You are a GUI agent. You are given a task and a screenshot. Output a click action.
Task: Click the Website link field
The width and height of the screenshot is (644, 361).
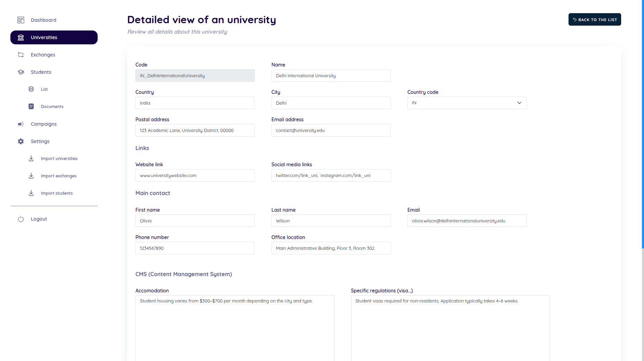pyautogui.click(x=195, y=175)
